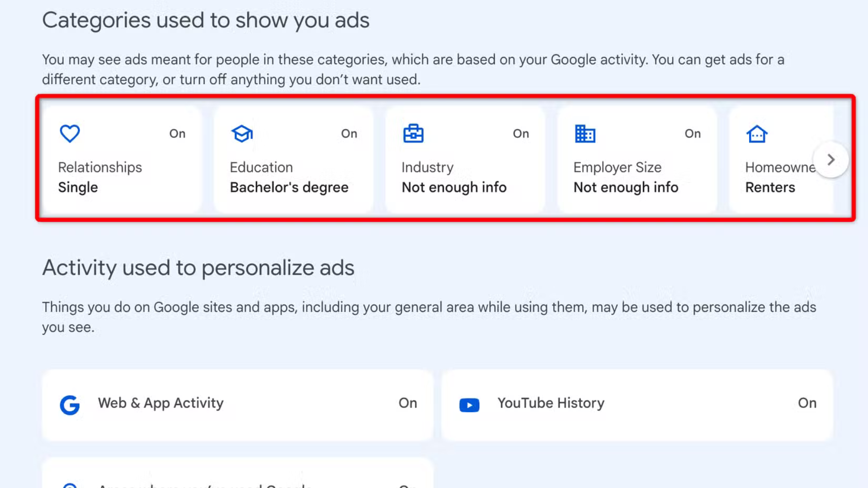Select the graduation cap Education icon
Viewport: 868px width, 488px height.
click(x=242, y=133)
